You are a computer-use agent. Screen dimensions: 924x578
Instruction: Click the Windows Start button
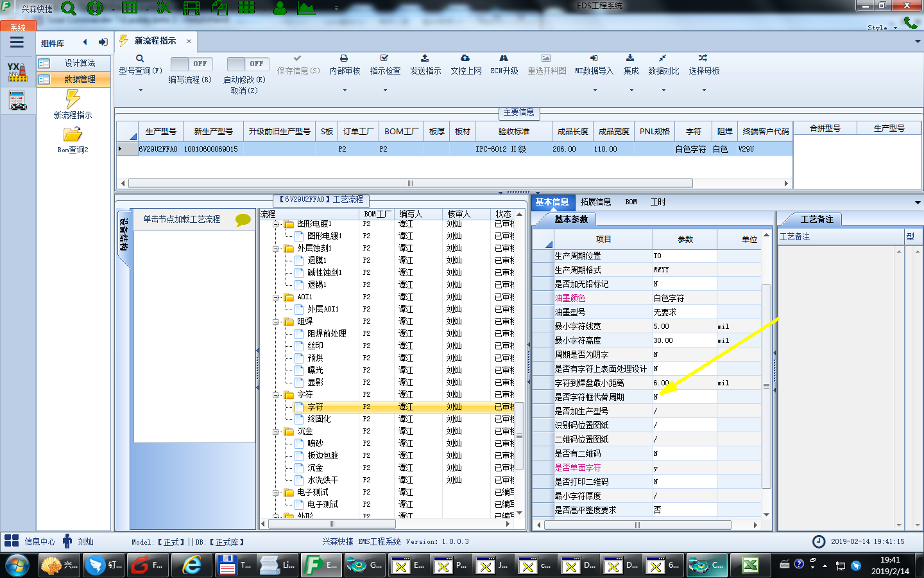tap(17, 565)
